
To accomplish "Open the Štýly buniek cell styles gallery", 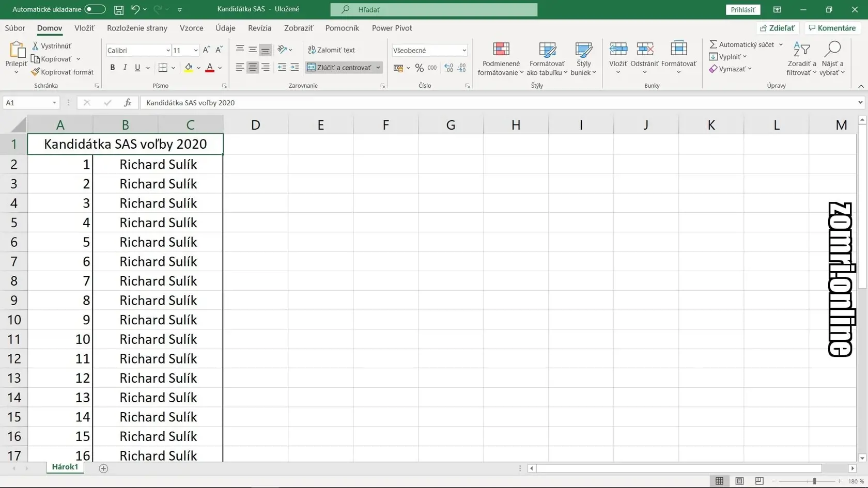I will (x=583, y=59).
